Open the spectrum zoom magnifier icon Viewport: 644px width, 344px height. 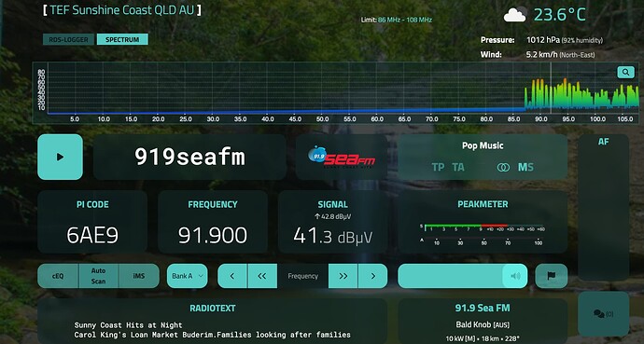coord(625,72)
